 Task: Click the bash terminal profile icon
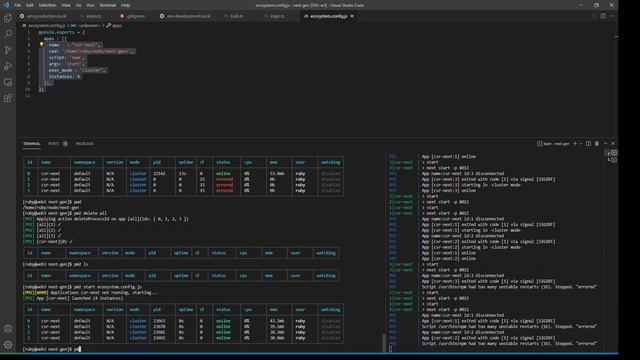(540, 144)
